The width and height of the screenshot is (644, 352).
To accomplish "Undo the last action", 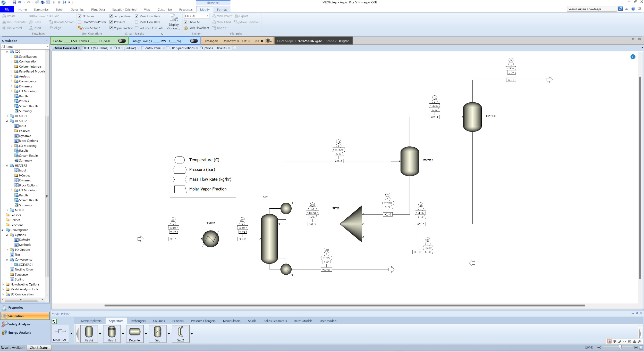I will (x=20, y=2).
